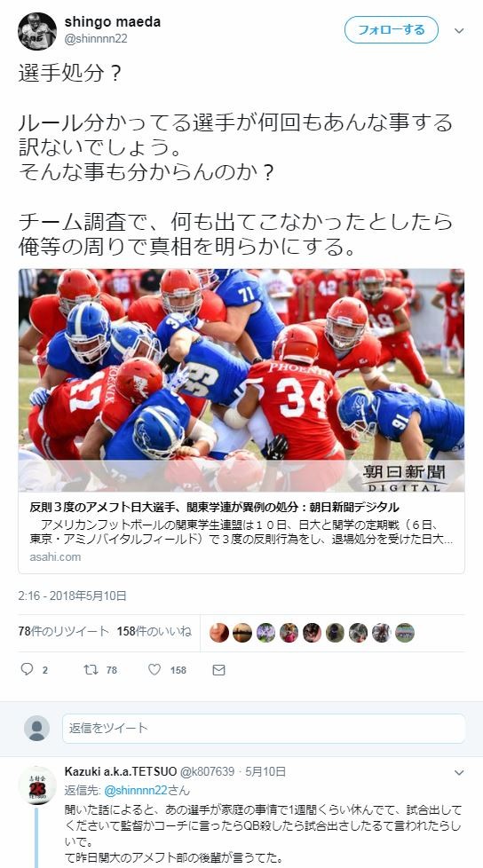Click the reply speech bubble icon
The width and height of the screenshot is (483, 868).
[28, 669]
